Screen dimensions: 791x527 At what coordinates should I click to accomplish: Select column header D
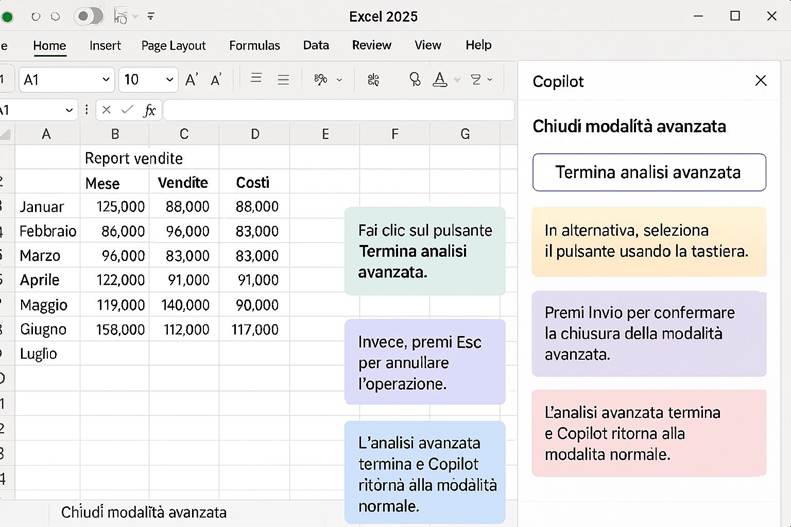pos(255,134)
